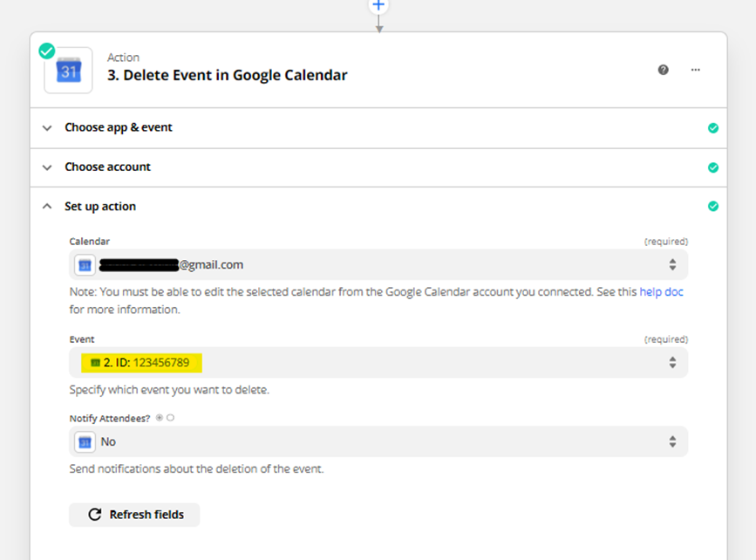
Task: Click the plus icon to add a step
Action: [x=378, y=5]
